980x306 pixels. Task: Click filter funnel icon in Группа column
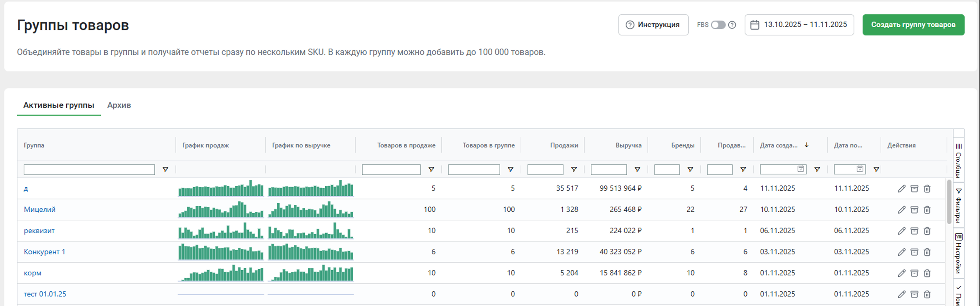[165, 169]
